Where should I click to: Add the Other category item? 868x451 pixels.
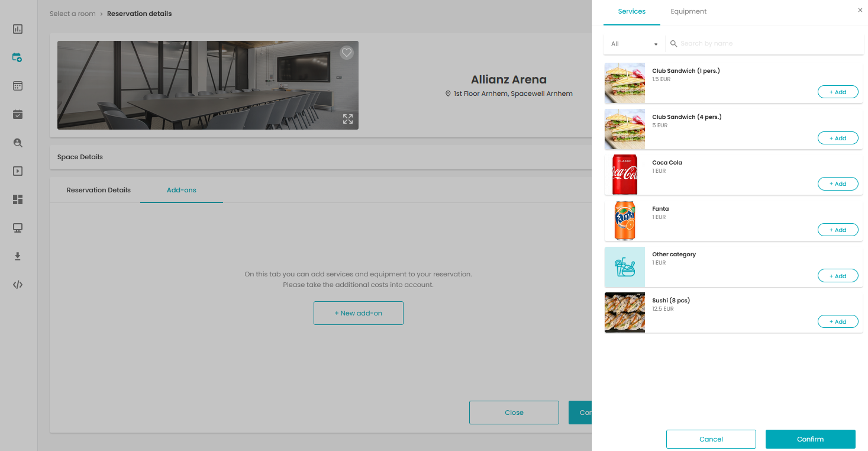click(x=838, y=276)
